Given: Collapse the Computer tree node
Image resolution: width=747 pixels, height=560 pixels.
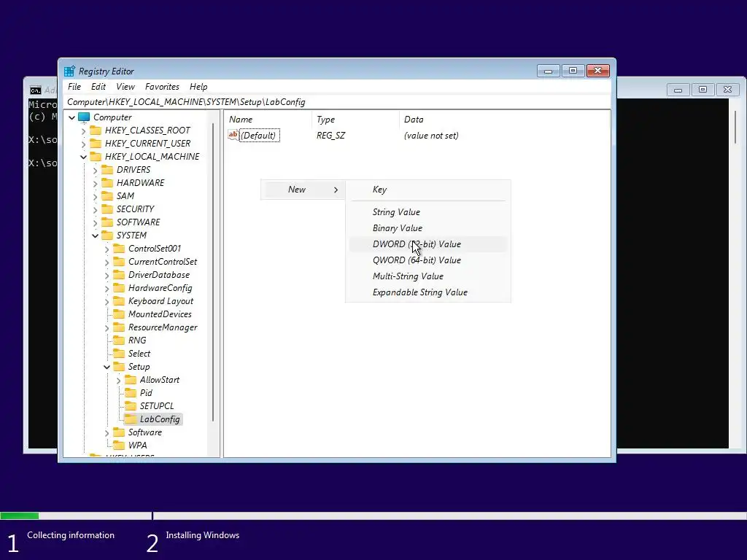Looking at the screenshot, I should click(72, 117).
